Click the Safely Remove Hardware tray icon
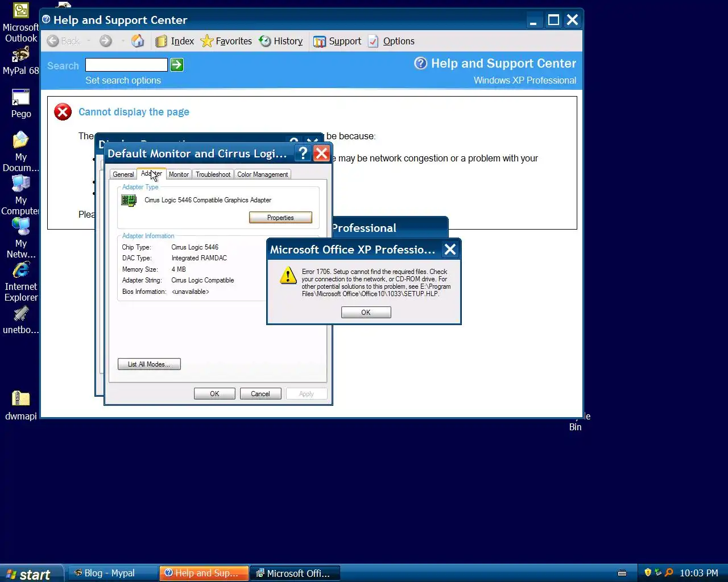The width and height of the screenshot is (728, 582). [658, 572]
